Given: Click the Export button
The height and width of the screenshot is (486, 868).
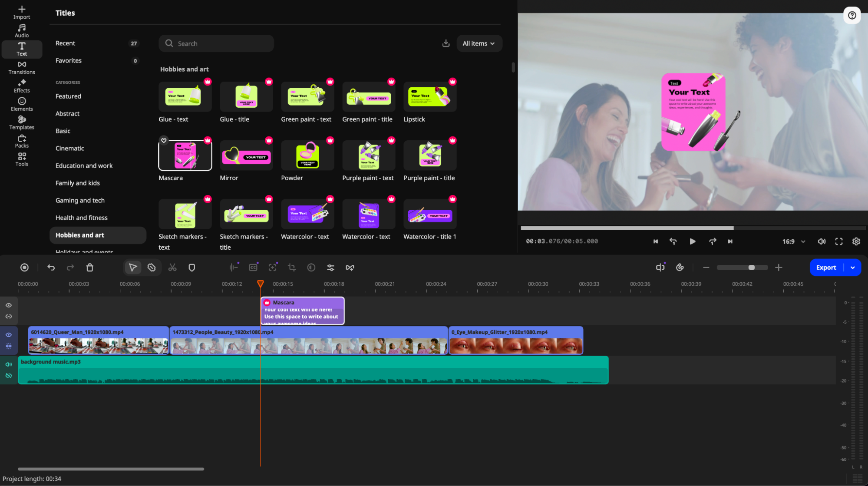Looking at the screenshot, I should click(826, 268).
